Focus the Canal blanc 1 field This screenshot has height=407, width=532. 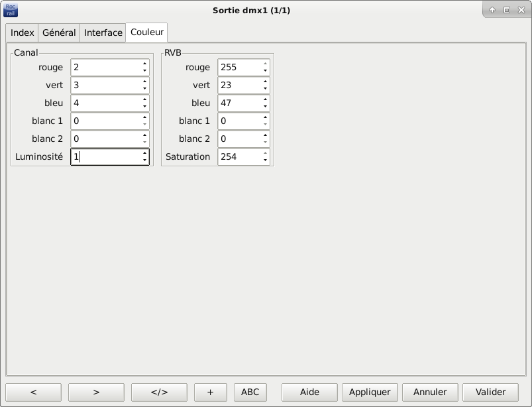105,121
